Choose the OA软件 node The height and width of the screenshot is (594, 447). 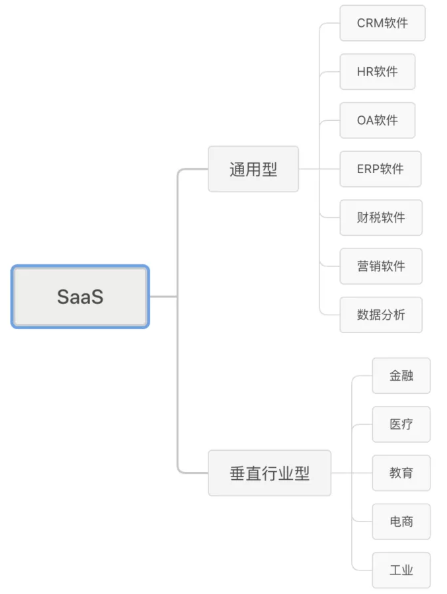click(x=377, y=120)
